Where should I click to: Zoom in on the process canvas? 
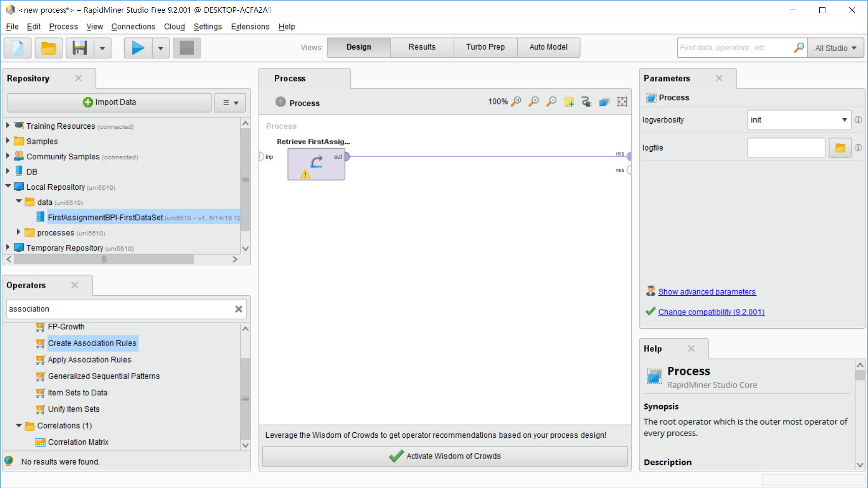point(533,101)
